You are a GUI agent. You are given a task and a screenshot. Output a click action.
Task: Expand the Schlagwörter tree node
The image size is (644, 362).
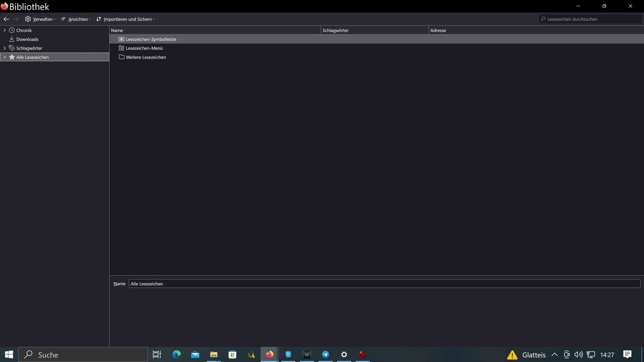pos(4,48)
